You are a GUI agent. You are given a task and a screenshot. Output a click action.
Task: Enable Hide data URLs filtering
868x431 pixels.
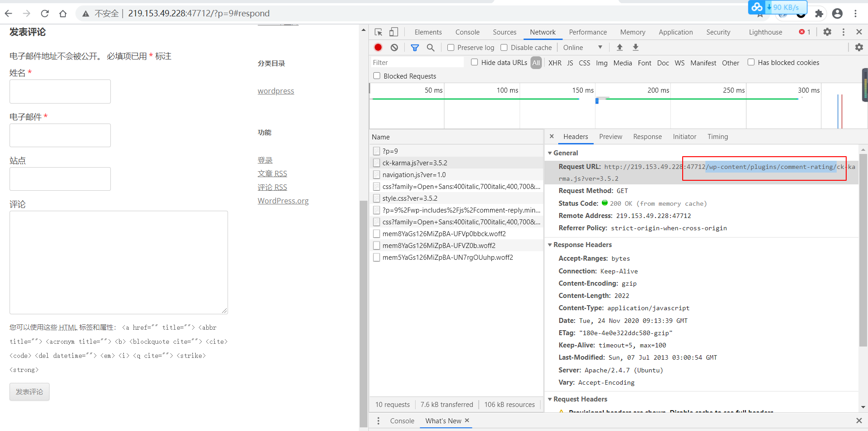point(474,62)
